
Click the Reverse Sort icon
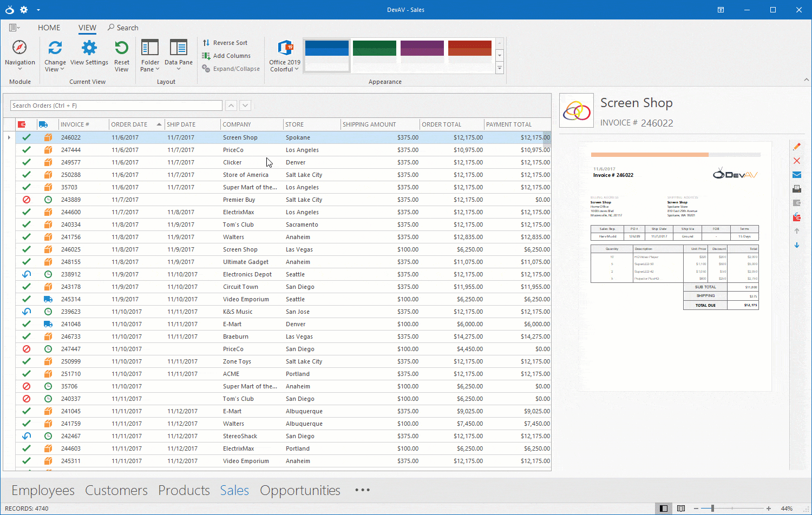coord(208,43)
